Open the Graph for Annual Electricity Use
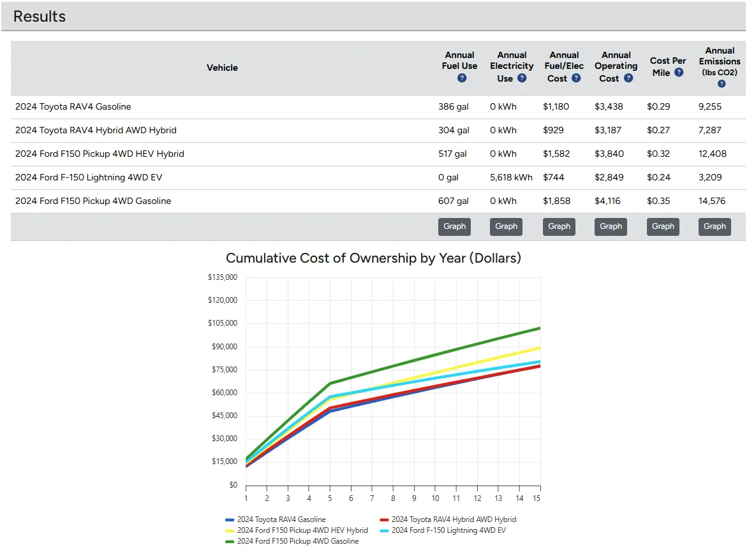Viewport: 756px width, 552px height. point(506,226)
